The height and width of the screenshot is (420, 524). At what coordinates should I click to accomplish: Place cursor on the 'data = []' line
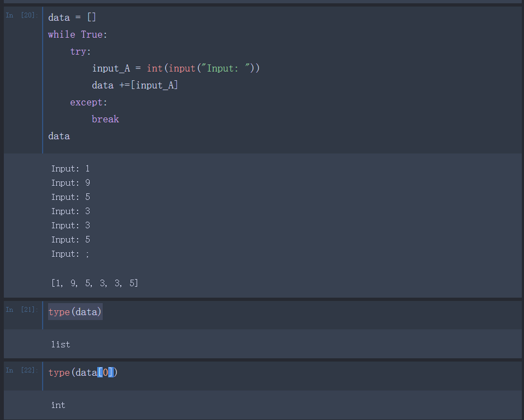click(72, 17)
